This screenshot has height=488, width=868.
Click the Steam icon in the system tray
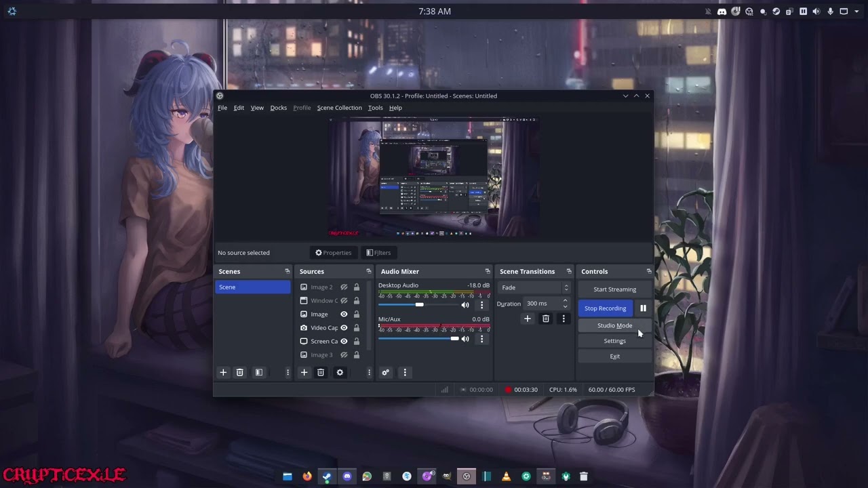click(776, 12)
